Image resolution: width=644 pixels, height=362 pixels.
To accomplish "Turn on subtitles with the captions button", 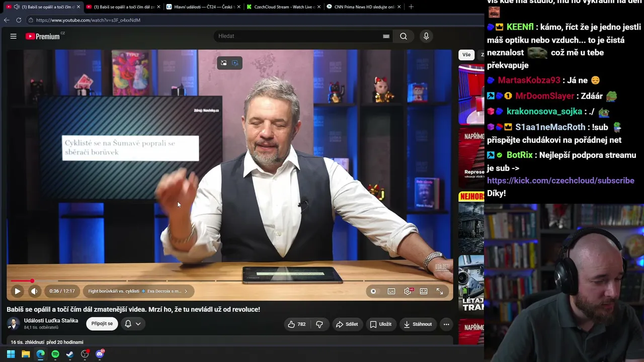I will tap(391, 291).
